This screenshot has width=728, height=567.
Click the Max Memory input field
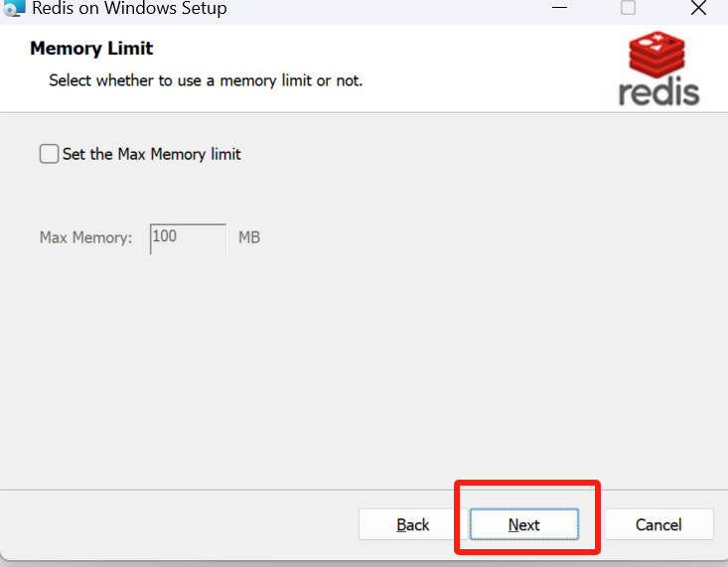pyautogui.click(x=188, y=239)
